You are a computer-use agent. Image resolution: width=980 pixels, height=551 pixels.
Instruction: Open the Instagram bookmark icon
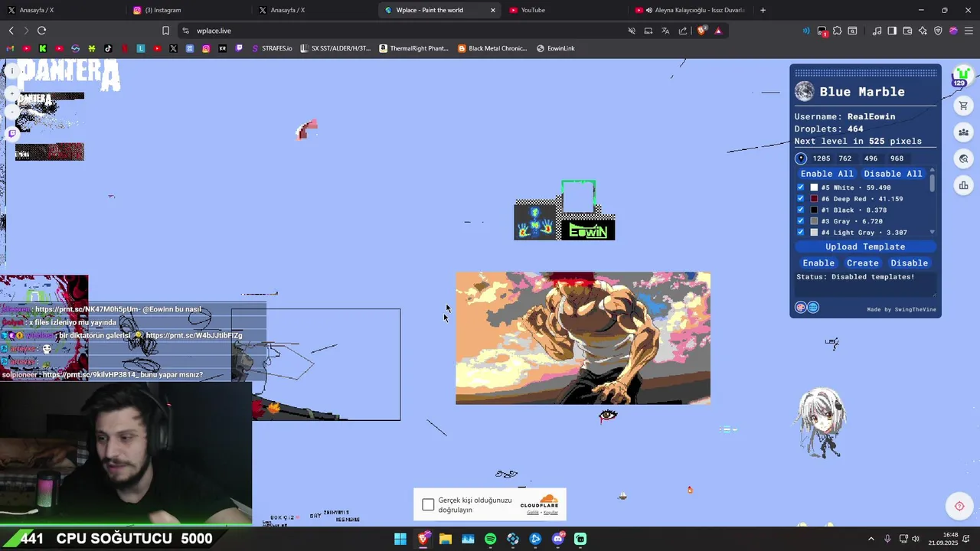[x=206, y=48]
